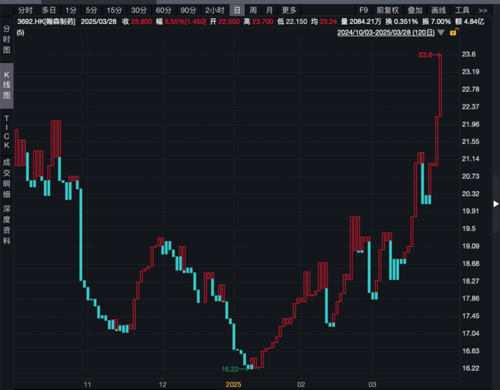Screen dimensions: 500x390
Task: Click the 叠加 overlay button
Action: (x=415, y=10)
